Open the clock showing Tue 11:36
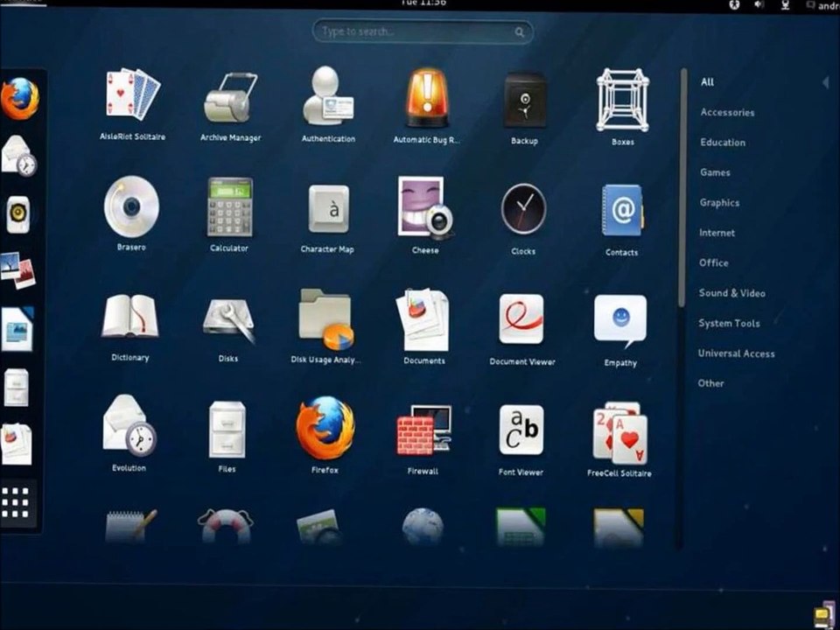The width and height of the screenshot is (840, 630). coord(423,3)
